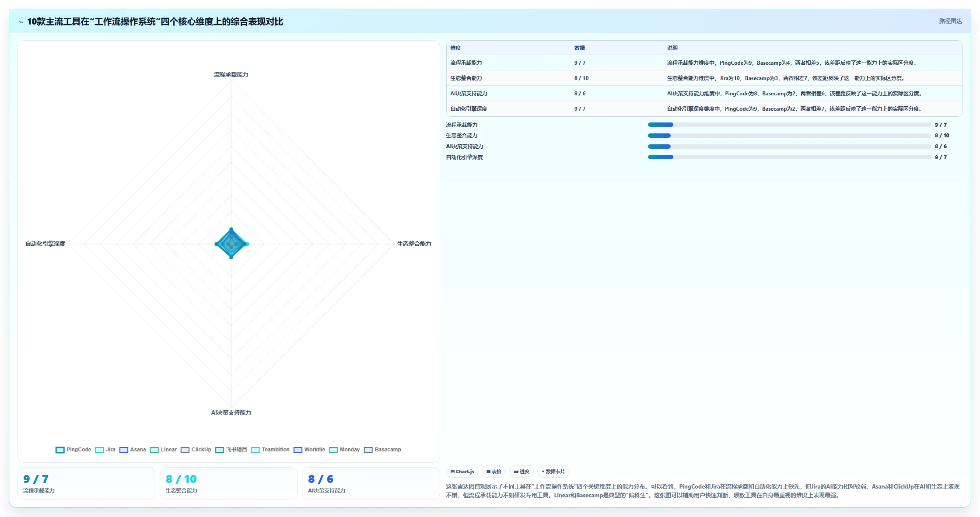980x517 pixels.
Task: Select the 流程承载能力 table row name cell
Action: (x=466, y=63)
